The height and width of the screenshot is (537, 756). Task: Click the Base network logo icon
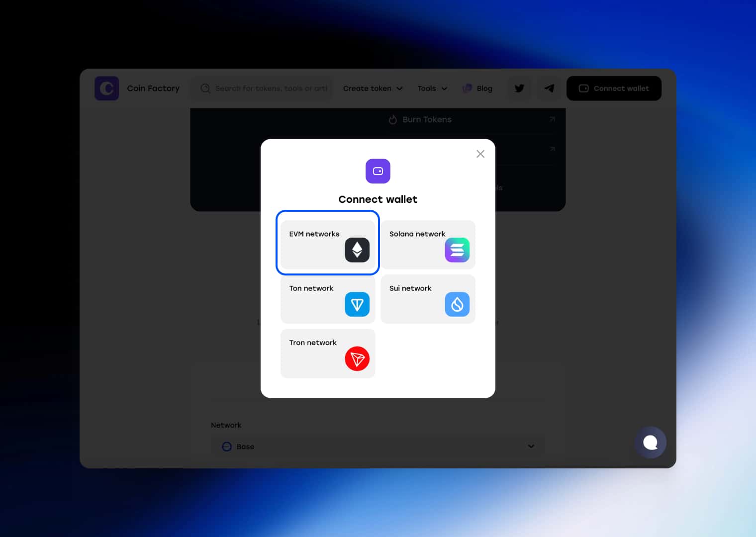click(227, 447)
